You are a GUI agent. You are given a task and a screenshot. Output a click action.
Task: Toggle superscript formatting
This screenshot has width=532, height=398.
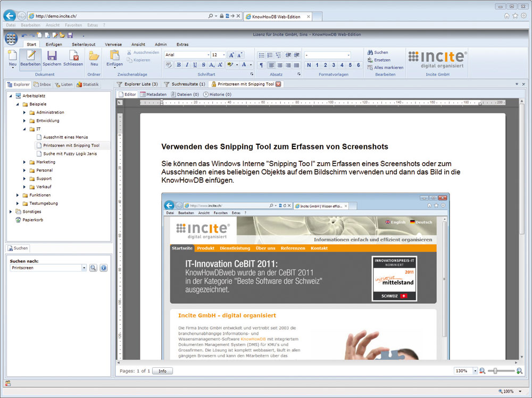point(220,65)
